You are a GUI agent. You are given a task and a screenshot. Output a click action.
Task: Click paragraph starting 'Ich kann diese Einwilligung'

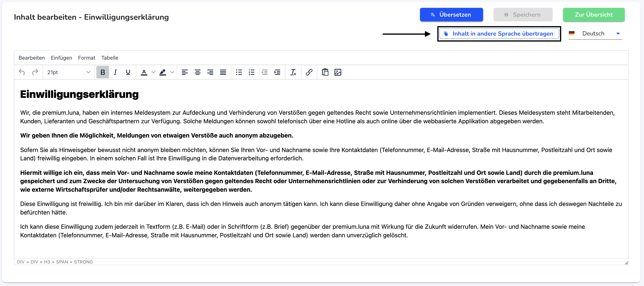tap(303, 231)
